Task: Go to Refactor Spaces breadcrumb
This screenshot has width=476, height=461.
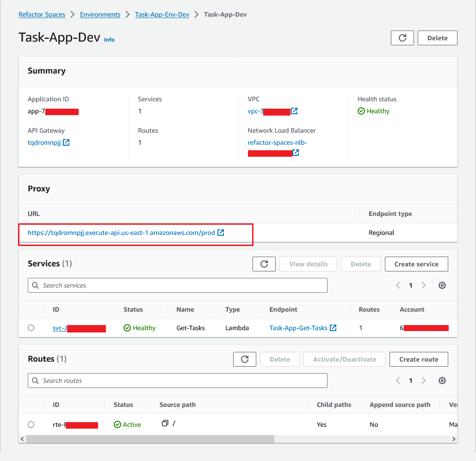Action: click(x=42, y=15)
